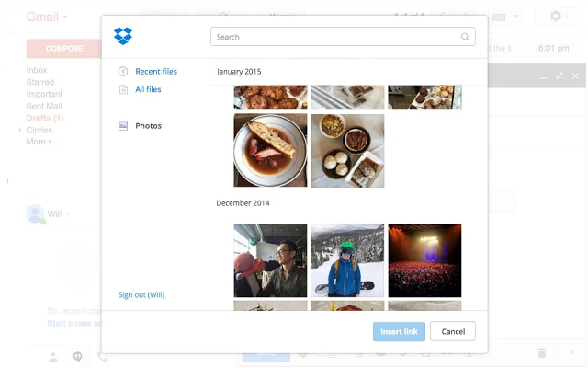Click the magnifier icon in search box
Image resolution: width=588 pixels, height=368 pixels.
tap(466, 37)
